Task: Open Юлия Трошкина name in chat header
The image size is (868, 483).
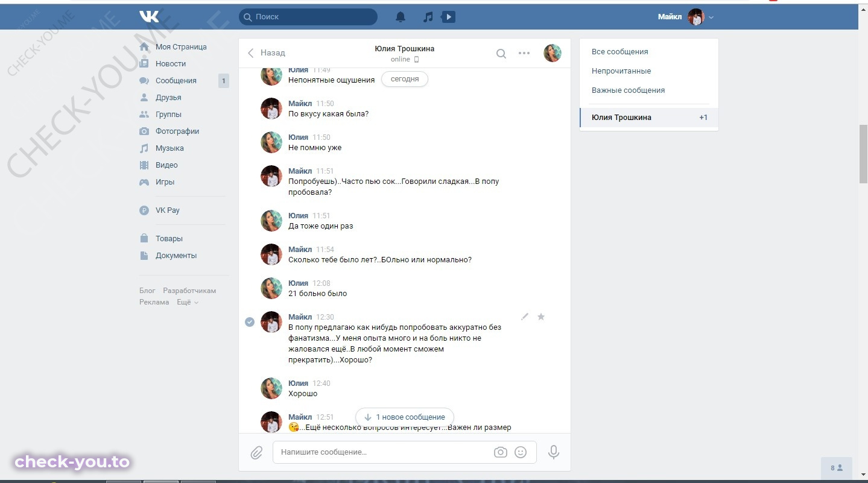Action: (404, 49)
